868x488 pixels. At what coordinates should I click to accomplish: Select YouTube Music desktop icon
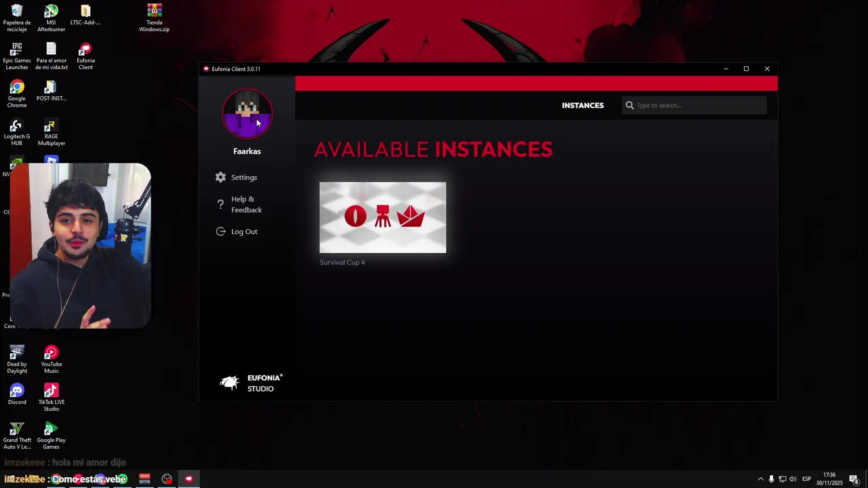pyautogui.click(x=51, y=359)
